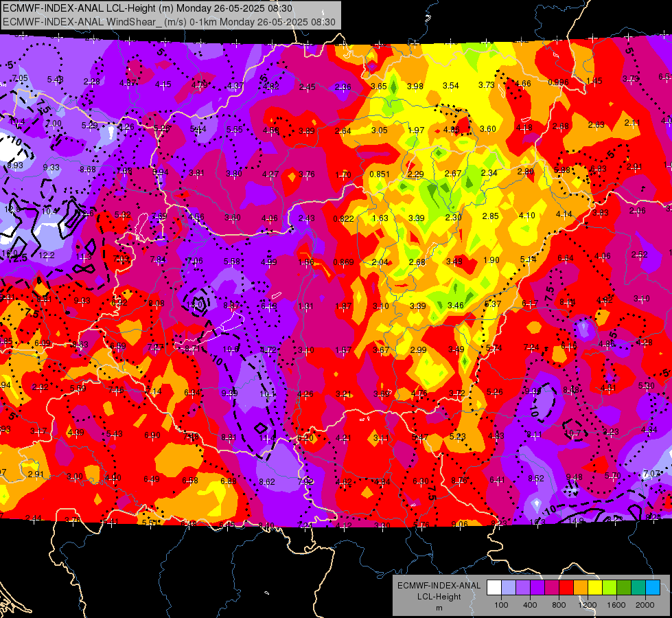Click the grid value 4.10
Image resolution: width=672 pixels, height=618 pixels.
point(526,216)
